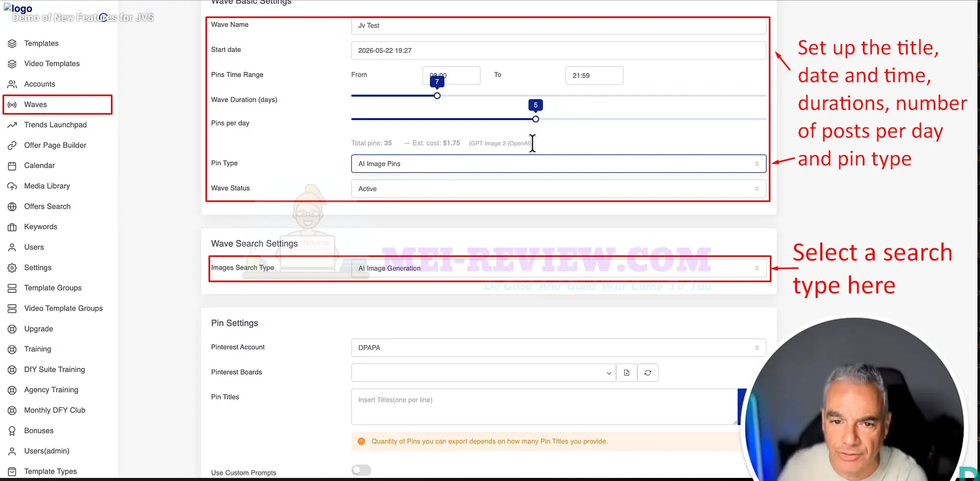Click the Templates layers icon in sidebar
This screenshot has width=980, height=481.
click(12, 44)
